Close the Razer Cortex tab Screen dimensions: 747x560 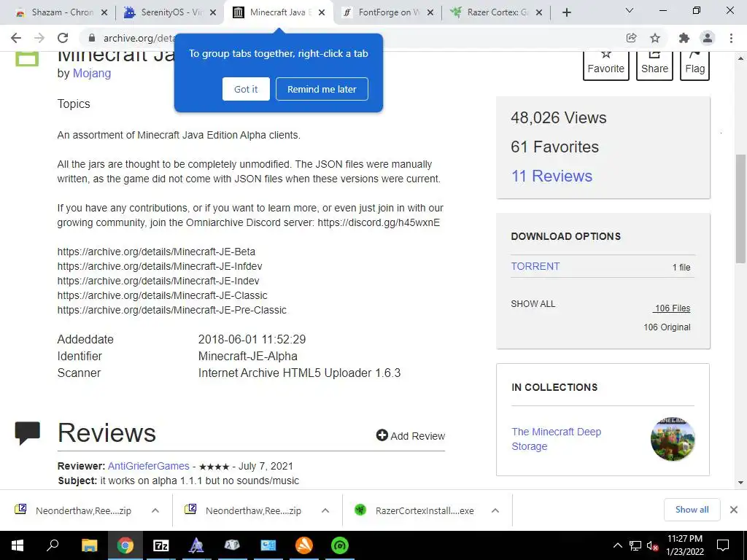tap(539, 12)
